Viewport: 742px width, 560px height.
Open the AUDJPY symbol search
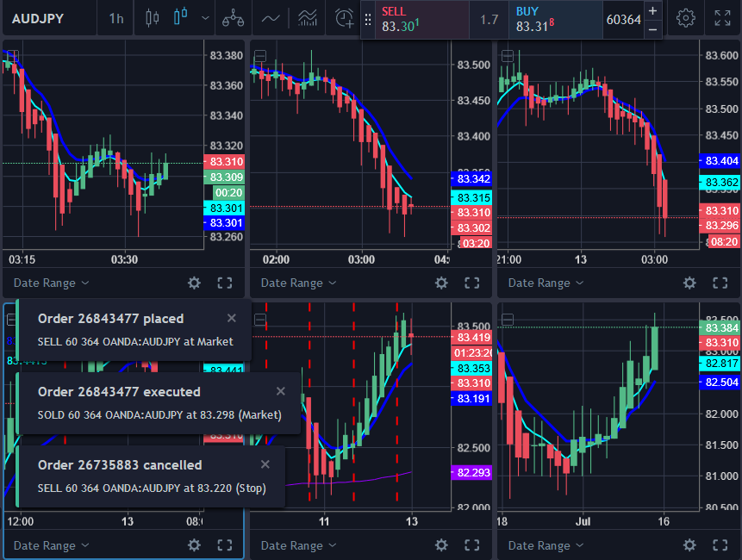[41, 18]
